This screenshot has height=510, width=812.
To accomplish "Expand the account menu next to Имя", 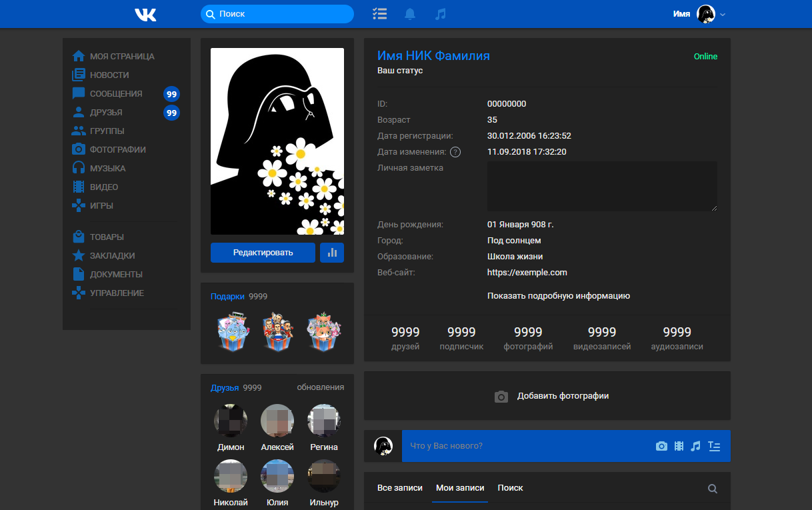I will [x=721, y=13].
